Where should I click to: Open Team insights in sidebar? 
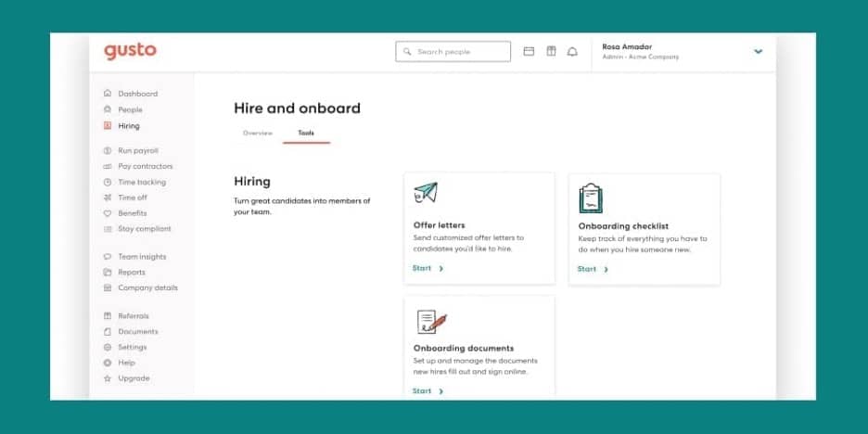coord(142,257)
